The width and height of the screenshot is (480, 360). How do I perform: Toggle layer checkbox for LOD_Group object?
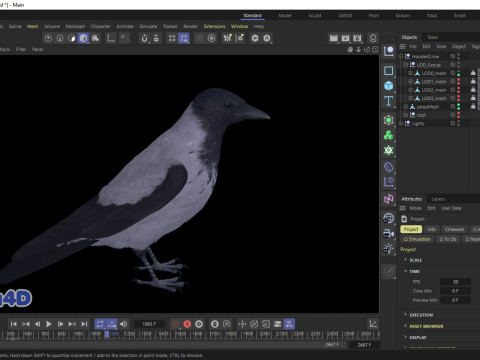coord(453,65)
